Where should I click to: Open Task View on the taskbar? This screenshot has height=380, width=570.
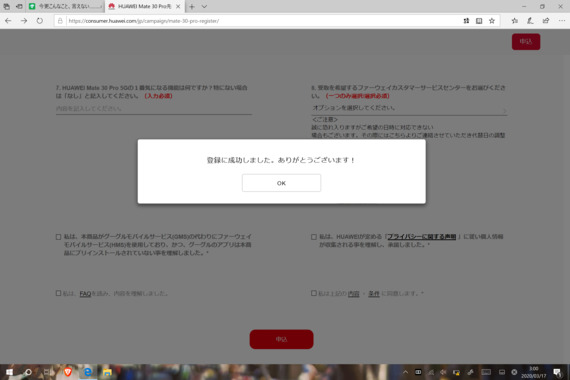[47, 372]
